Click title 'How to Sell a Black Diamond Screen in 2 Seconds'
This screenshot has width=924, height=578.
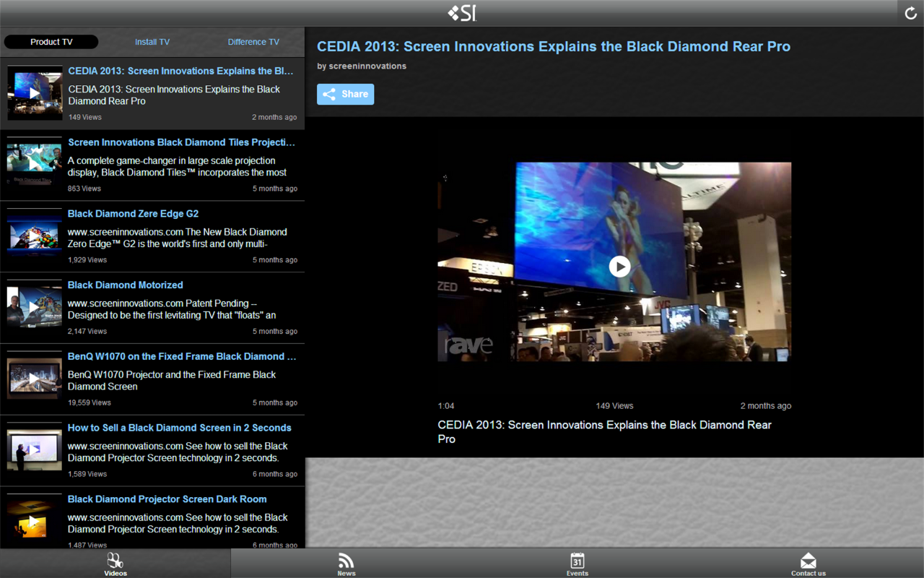click(x=180, y=428)
